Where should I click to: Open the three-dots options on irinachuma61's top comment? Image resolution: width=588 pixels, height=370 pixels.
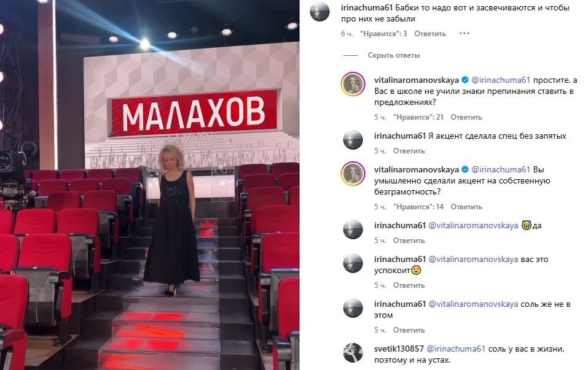pyautogui.click(x=464, y=33)
